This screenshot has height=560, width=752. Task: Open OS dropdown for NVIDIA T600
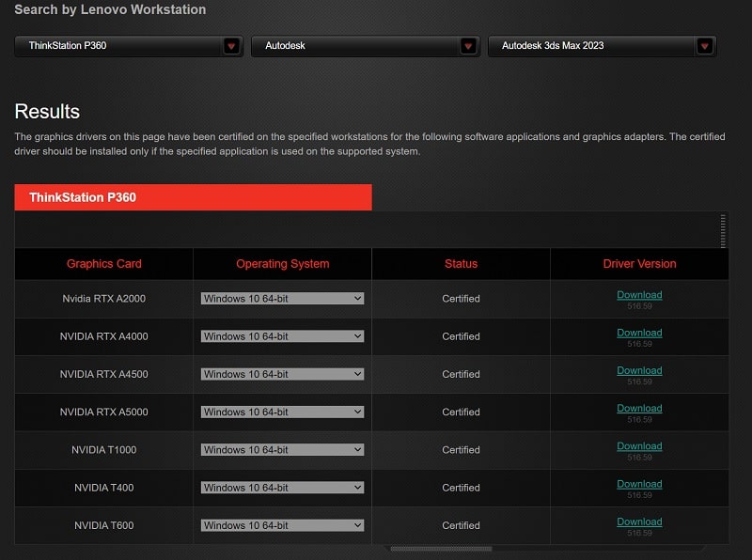[282, 525]
